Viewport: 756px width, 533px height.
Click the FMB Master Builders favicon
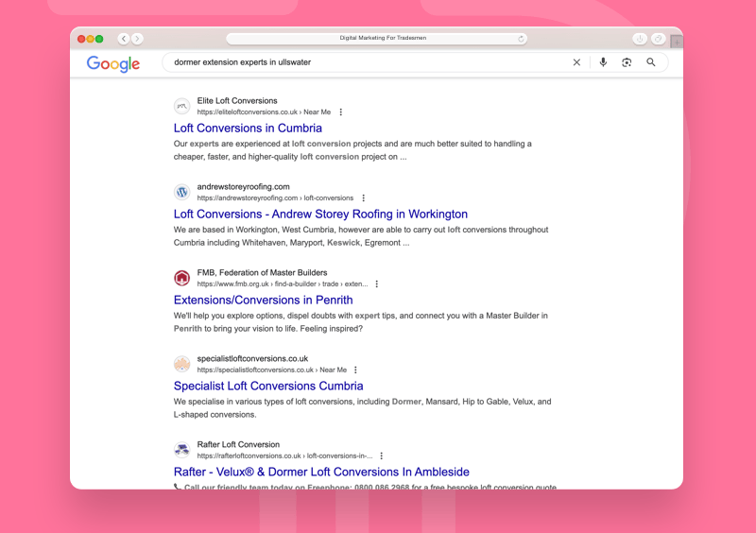(181, 278)
